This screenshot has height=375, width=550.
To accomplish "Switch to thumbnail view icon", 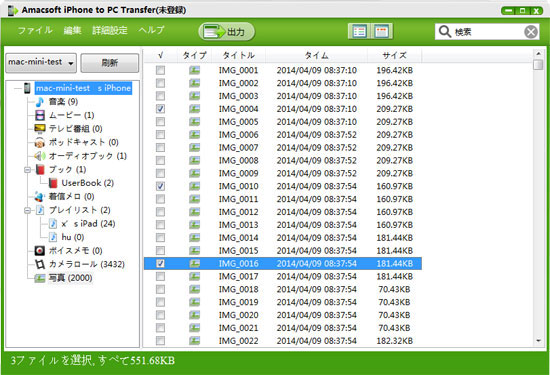I will (381, 32).
